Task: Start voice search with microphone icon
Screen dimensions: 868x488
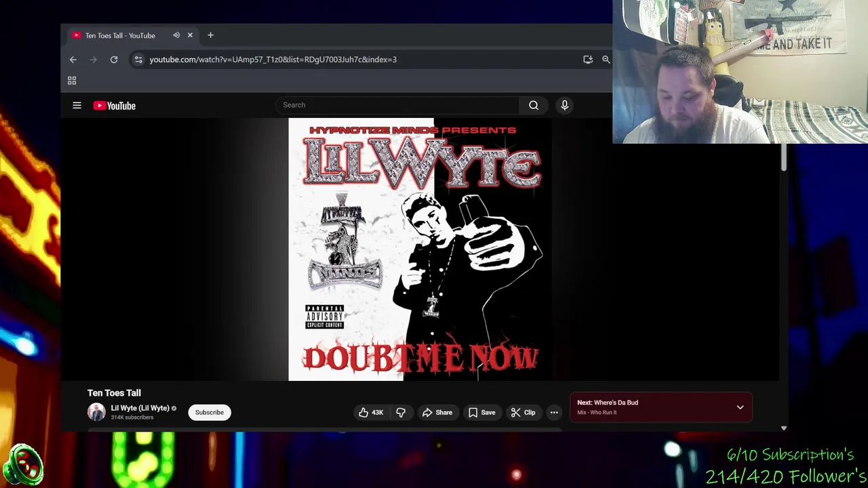Action: [x=564, y=105]
